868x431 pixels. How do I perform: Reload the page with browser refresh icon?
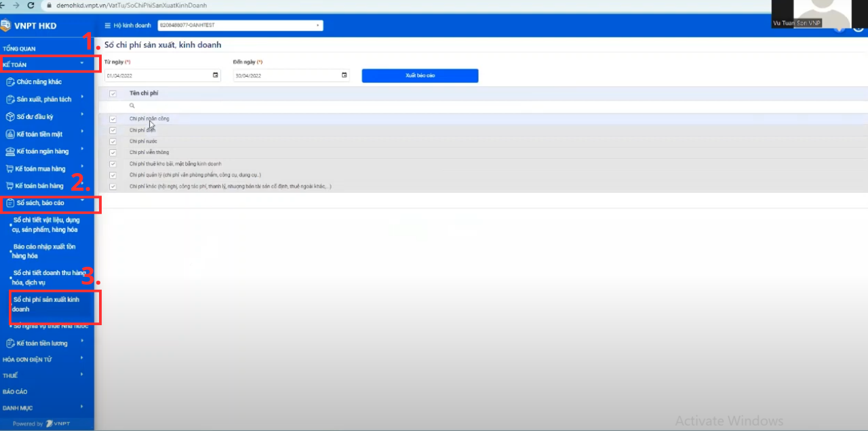[31, 5]
